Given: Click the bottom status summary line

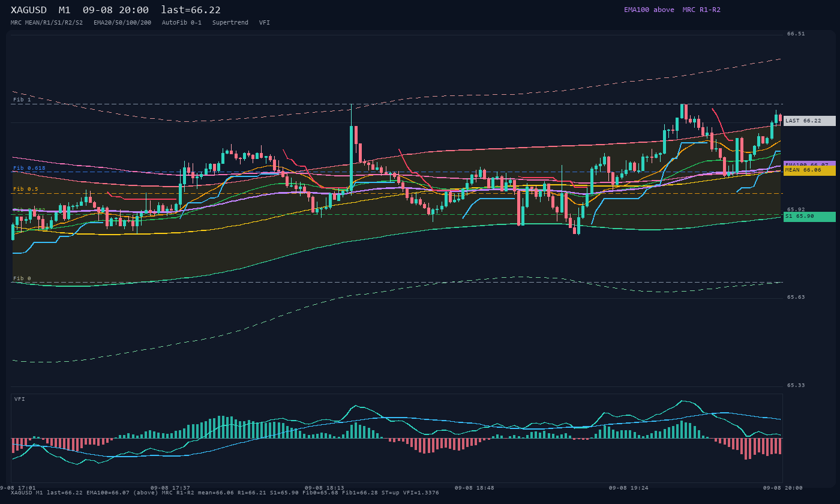Looking at the screenshot, I should (x=225, y=493).
